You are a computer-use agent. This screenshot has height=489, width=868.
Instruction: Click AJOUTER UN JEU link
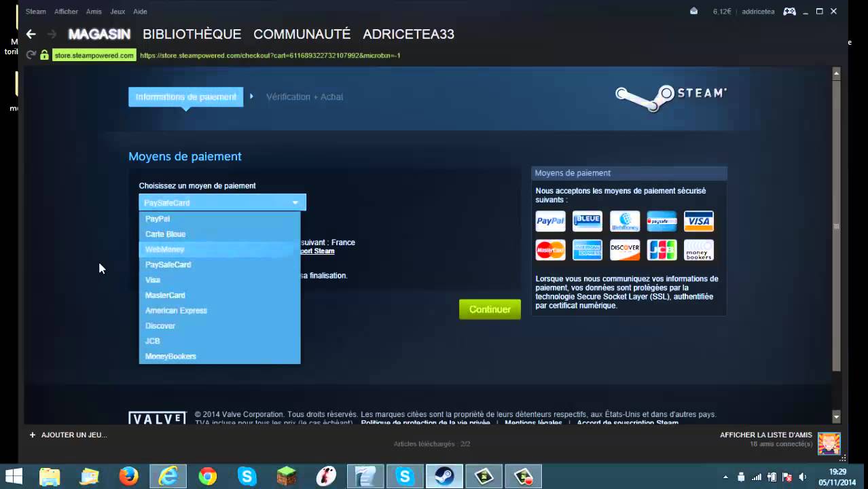click(x=74, y=435)
